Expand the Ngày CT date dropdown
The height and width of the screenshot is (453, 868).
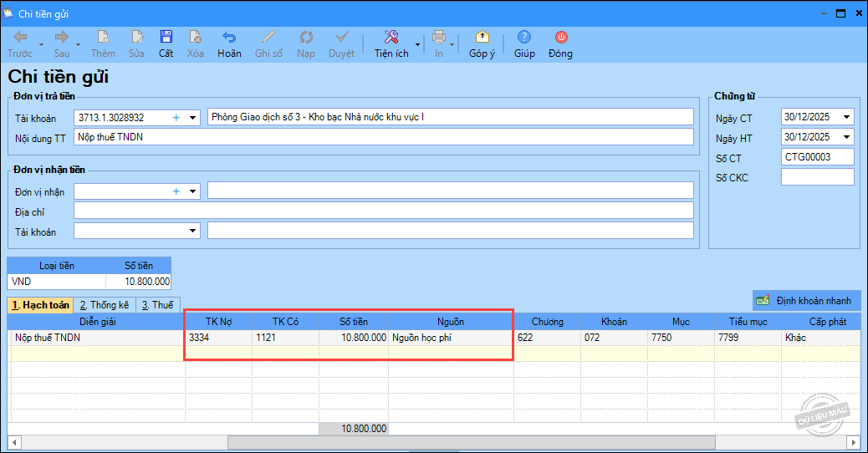pos(847,118)
